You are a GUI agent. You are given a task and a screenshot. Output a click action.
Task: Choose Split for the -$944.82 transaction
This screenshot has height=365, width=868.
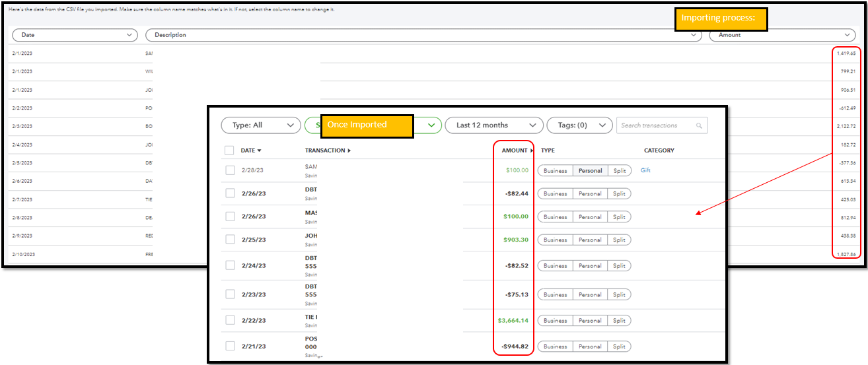click(619, 346)
